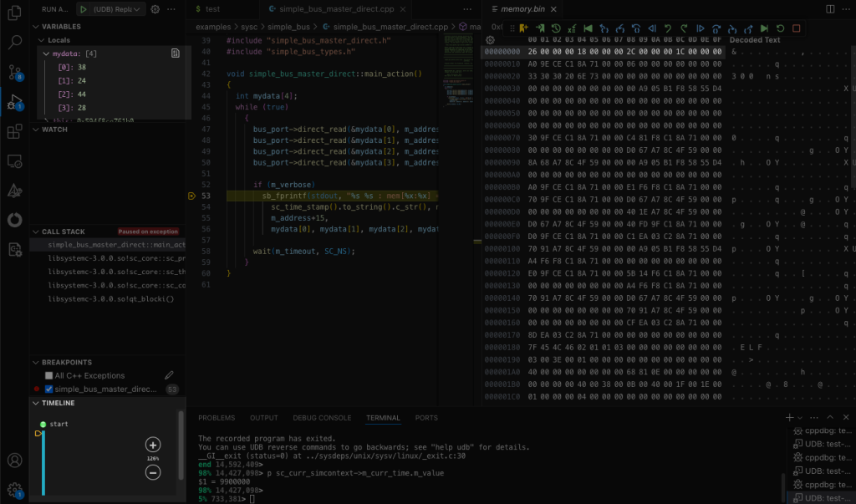The width and height of the screenshot is (856, 504).
Task: Click the simple_bus breadcrumb segment
Action: pos(288,26)
